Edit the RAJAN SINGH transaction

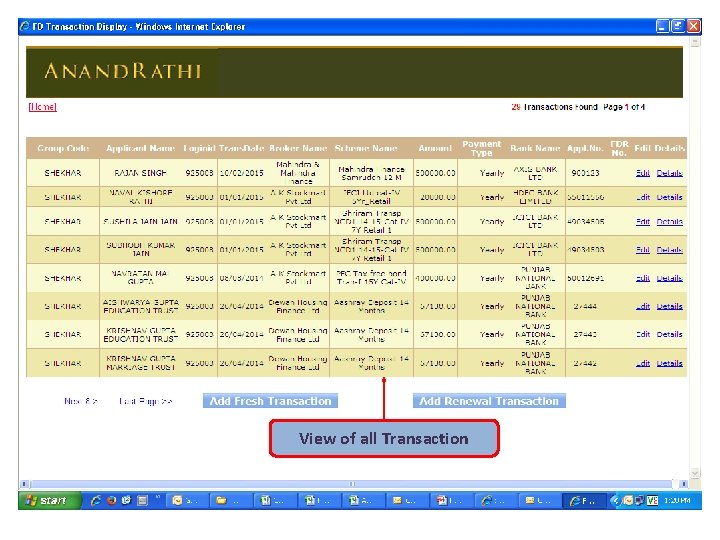643,173
